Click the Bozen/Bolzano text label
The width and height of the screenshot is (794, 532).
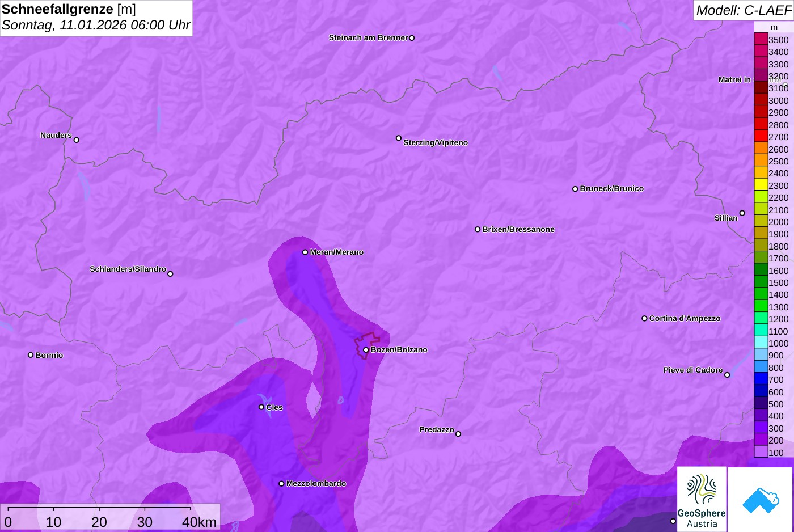(399, 350)
